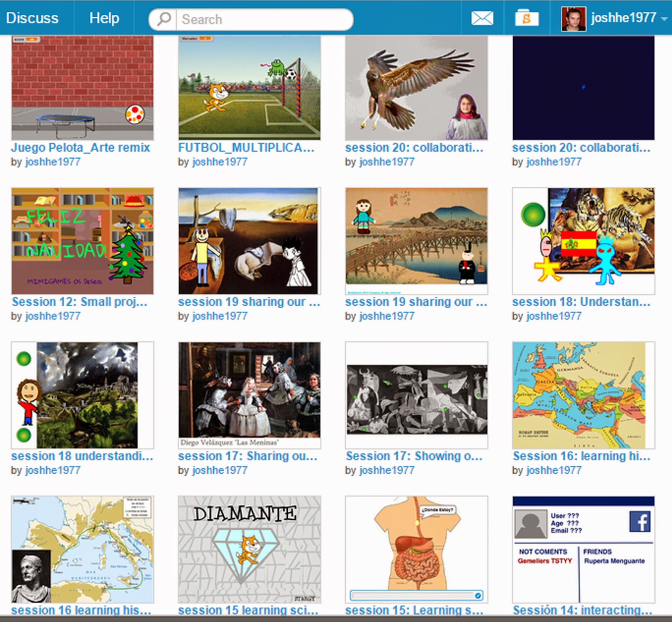Click the Feliz Navidad Christmas tree thumbnail

click(x=82, y=241)
